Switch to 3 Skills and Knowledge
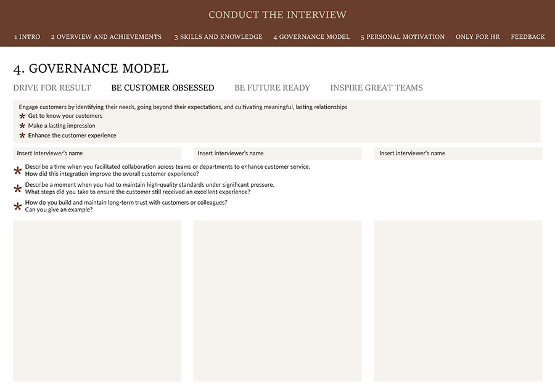Viewport: 555px width, 392px height. tap(218, 37)
